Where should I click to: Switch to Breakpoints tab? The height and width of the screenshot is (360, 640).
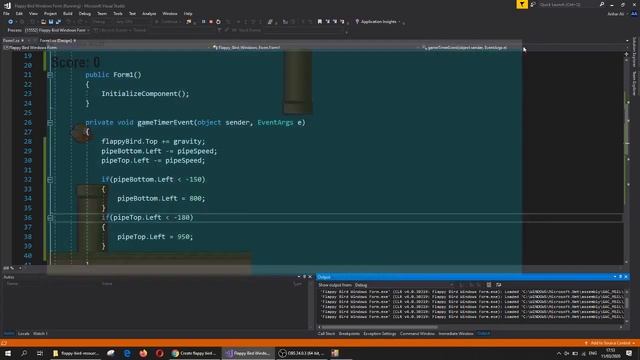(349, 333)
